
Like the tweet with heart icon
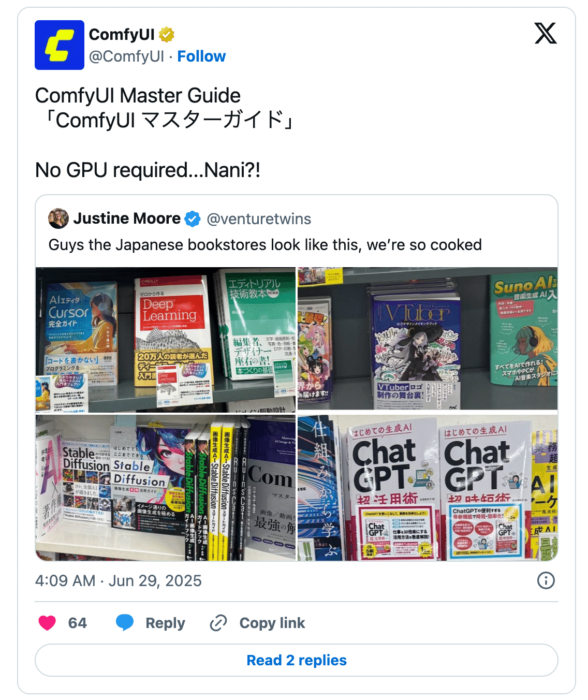tap(47, 623)
